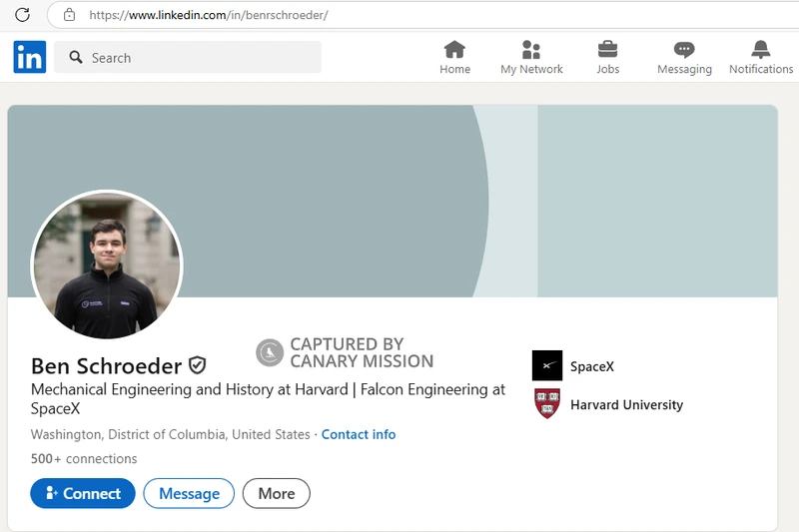Send a message via Message button
799x532 pixels.
(x=189, y=493)
